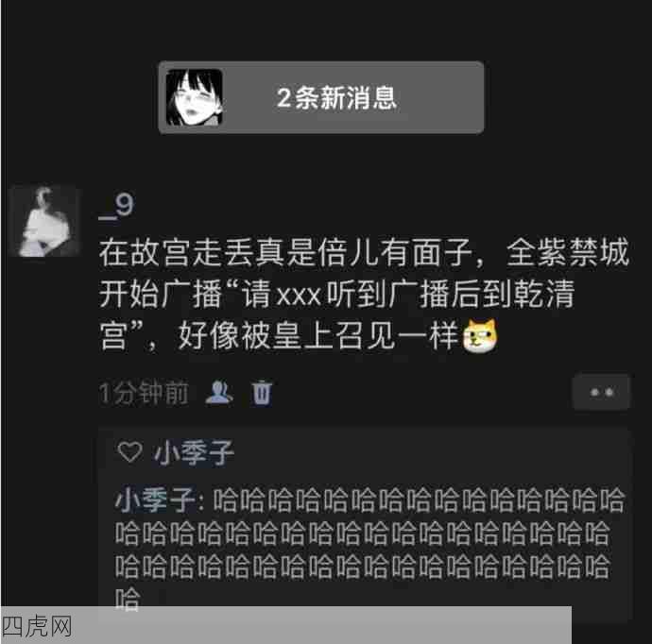This screenshot has height=644, width=652.
Task: Delete the post with the trash icon
Action: click(x=262, y=392)
